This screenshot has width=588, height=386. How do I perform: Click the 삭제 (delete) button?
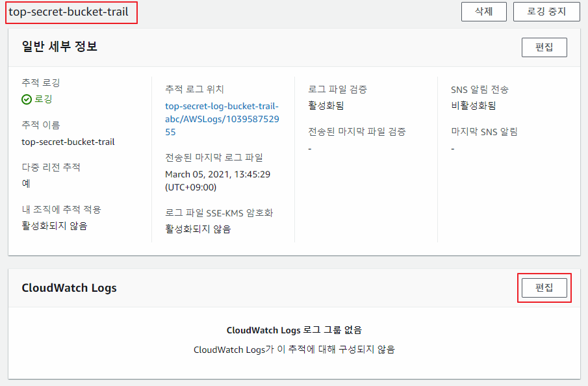pos(484,12)
